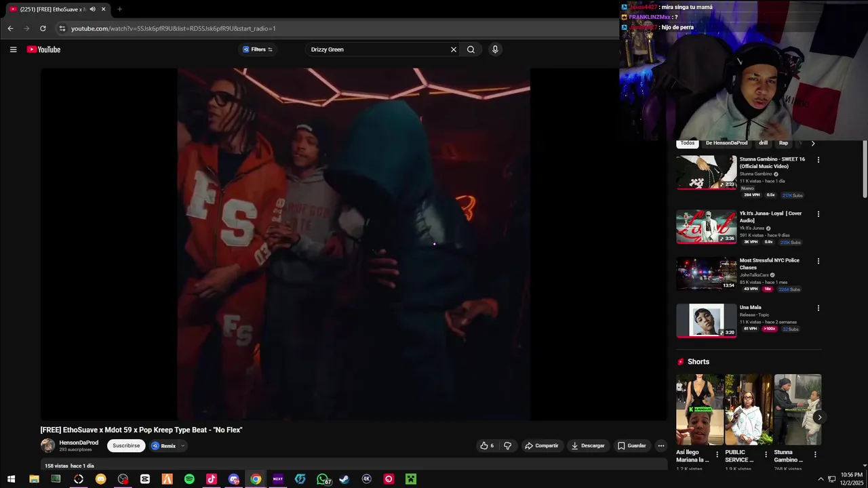
Task: Start voice search with the microphone
Action: (495, 49)
